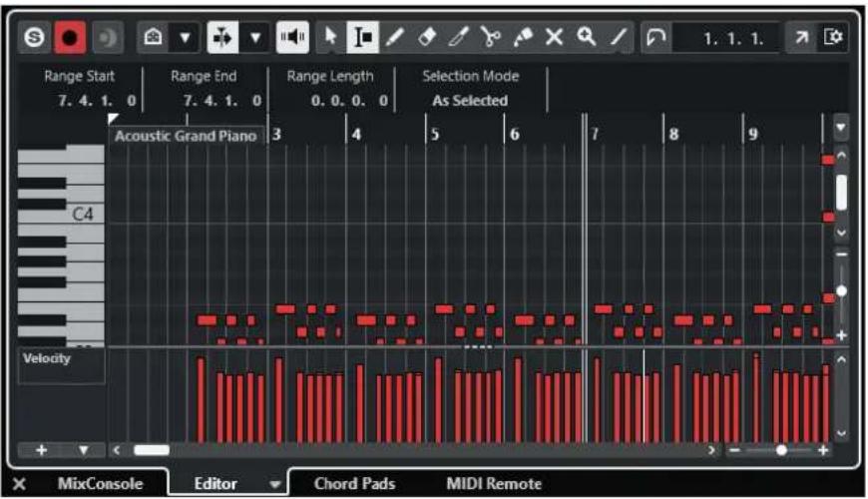Click the Range Start value 7. 4. 1. 0
868x499 pixels.
pyautogui.click(x=97, y=101)
